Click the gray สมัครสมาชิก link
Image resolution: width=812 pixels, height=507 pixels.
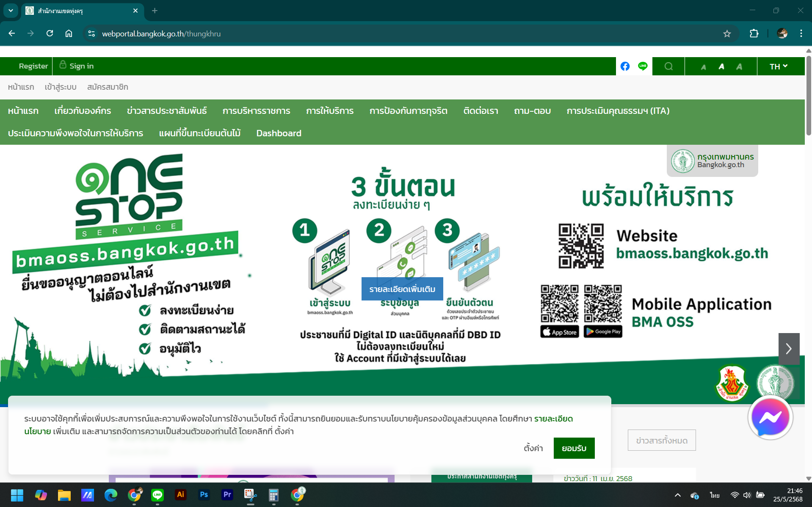[x=108, y=87]
